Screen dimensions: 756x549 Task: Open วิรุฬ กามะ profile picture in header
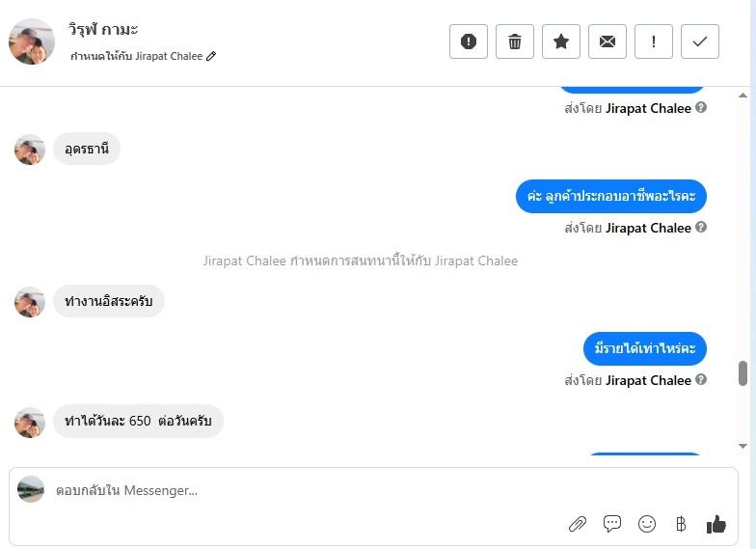[32, 41]
